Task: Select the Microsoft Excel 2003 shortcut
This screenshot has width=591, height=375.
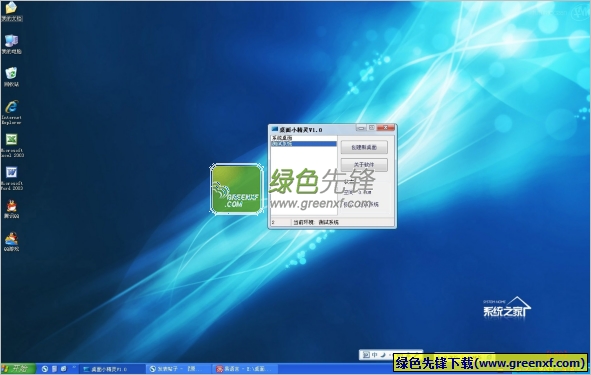Action: [x=12, y=145]
